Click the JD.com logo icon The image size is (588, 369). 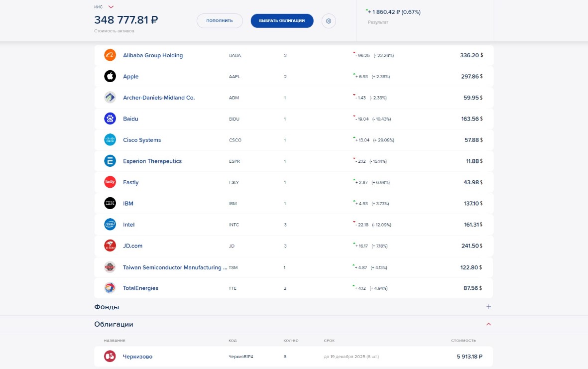(x=110, y=246)
